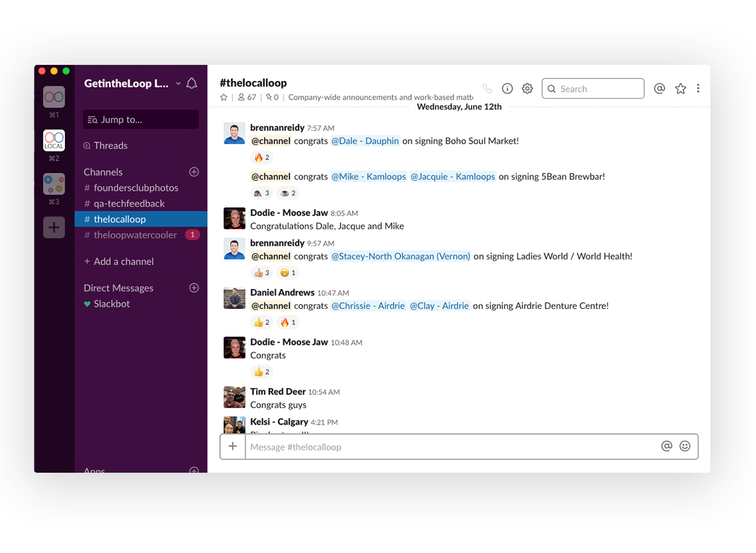This screenshot has height=553, width=756.
Task: Show channel details info icon
Action: click(507, 88)
